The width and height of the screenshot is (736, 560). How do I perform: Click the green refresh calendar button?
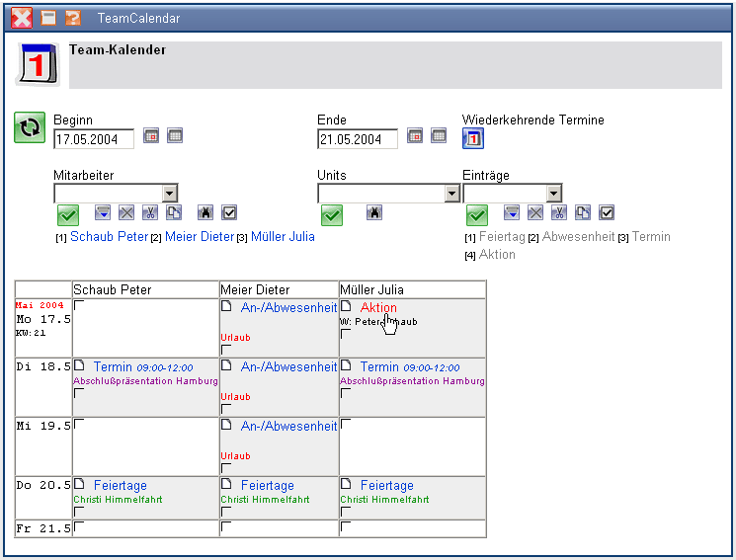click(30, 128)
